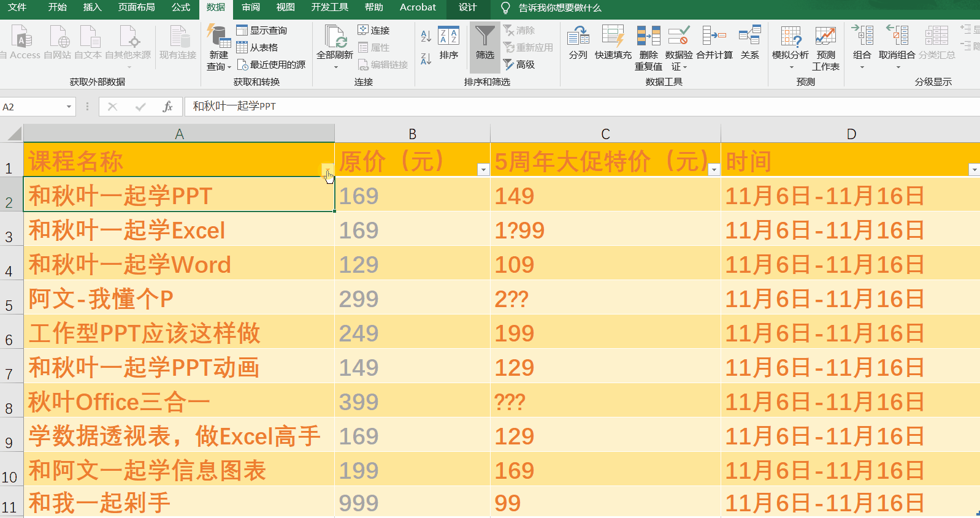The height and width of the screenshot is (518, 980).
Task: Switch to the 公式 (Formulas) tab
Action: [181, 7]
